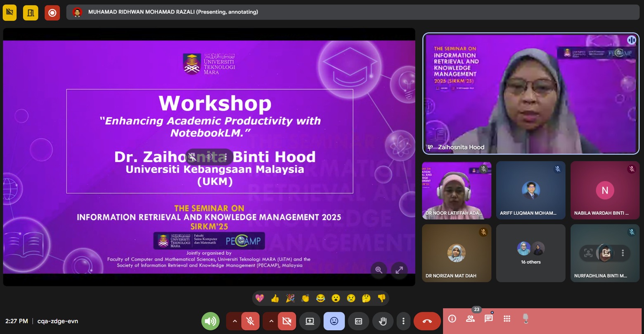The image size is (644, 334).
Task: Open the in-call chat panel
Action: coord(488,319)
